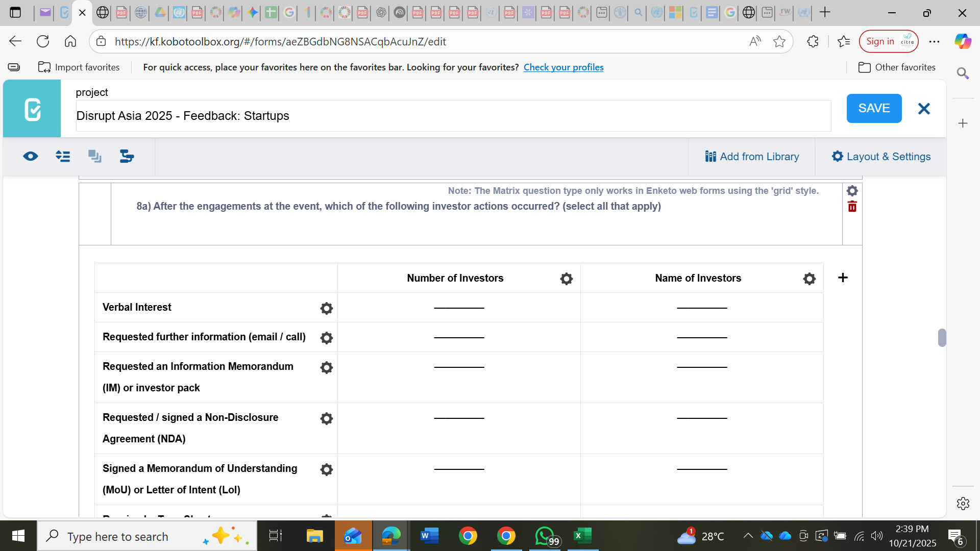Image resolution: width=980 pixels, height=551 pixels.
Task: Open Layout & Settings panel
Action: click(881, 157)
